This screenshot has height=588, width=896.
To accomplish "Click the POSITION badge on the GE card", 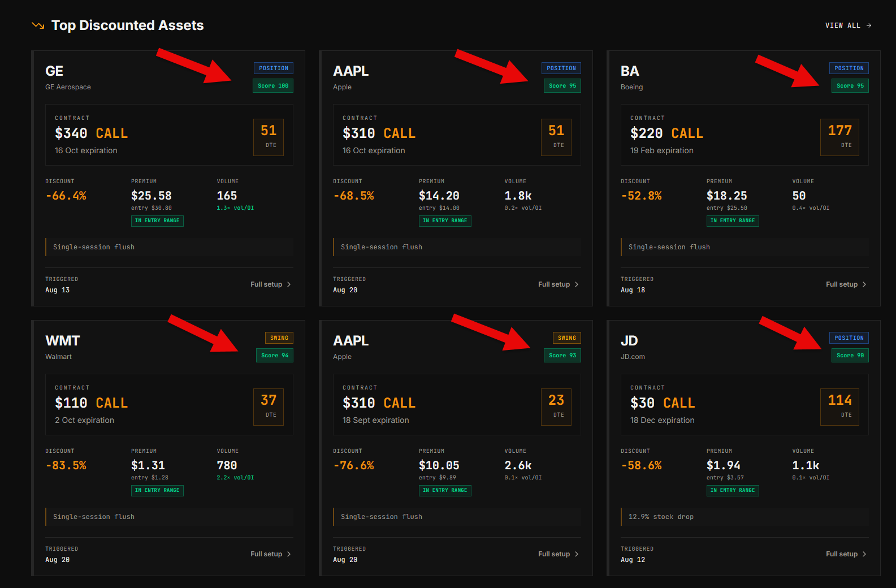I will (274, 68).
